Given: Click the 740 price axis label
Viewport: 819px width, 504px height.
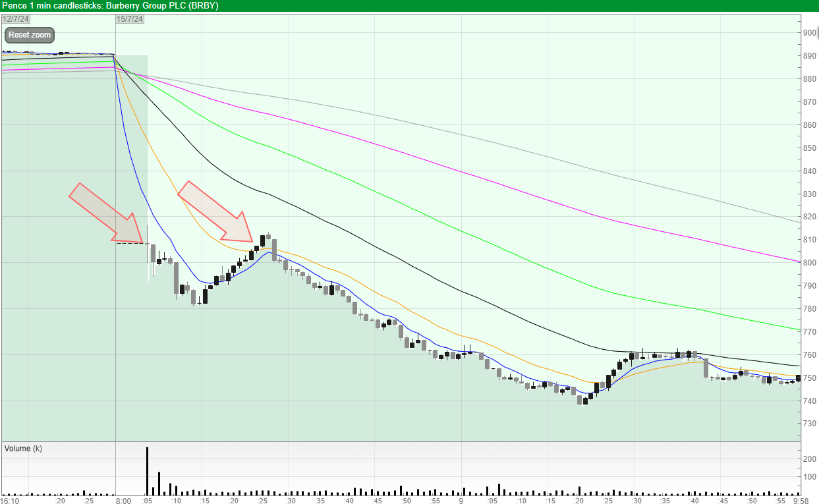Looking at the screenshot, I should coord(809,401).
